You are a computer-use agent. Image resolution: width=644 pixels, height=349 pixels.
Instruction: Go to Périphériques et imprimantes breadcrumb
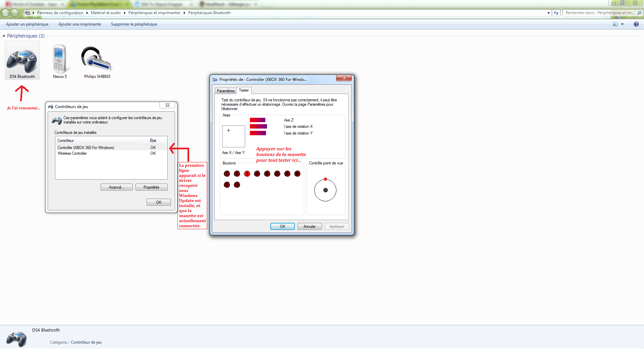point(154,13)
